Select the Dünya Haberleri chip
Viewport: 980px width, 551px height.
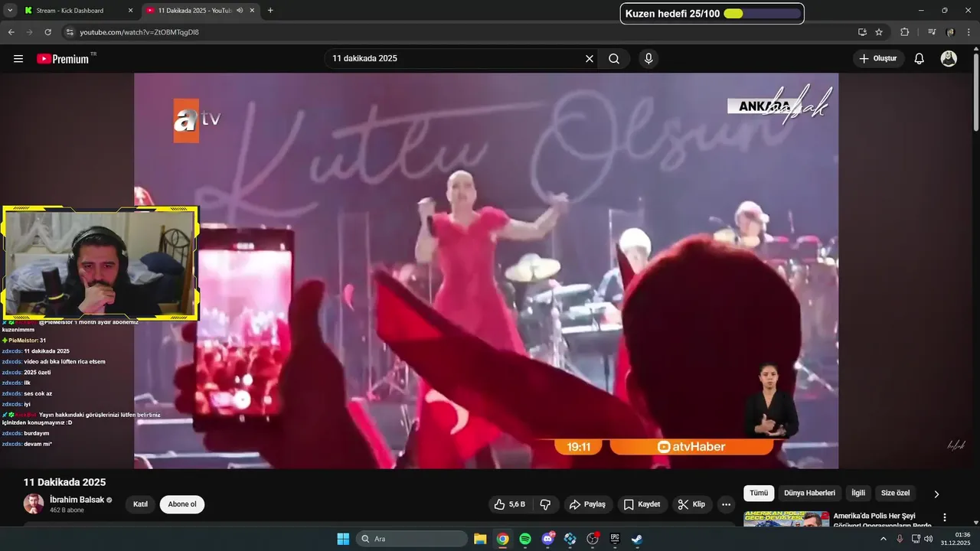(x=809, y=494)
